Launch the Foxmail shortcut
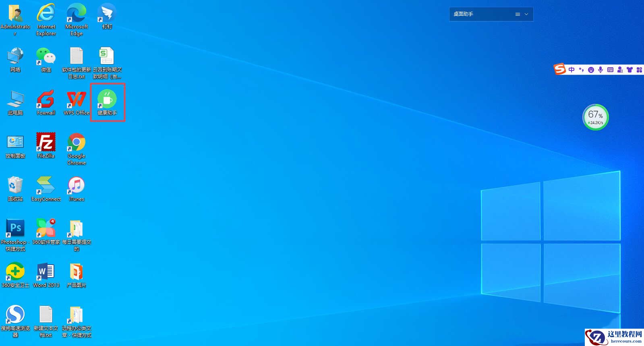 pyautogui.click(x=46, y=99)
